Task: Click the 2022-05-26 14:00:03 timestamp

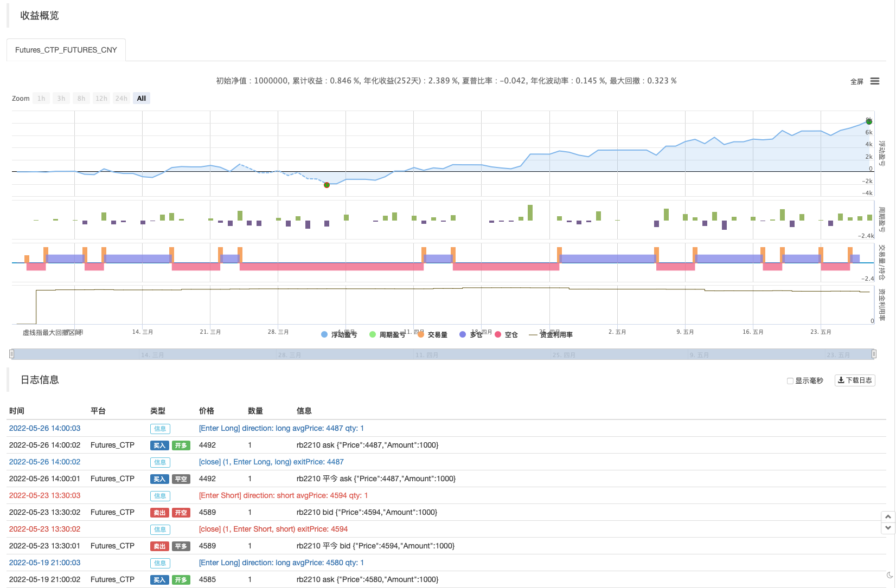Action: [x=44, y=428]
